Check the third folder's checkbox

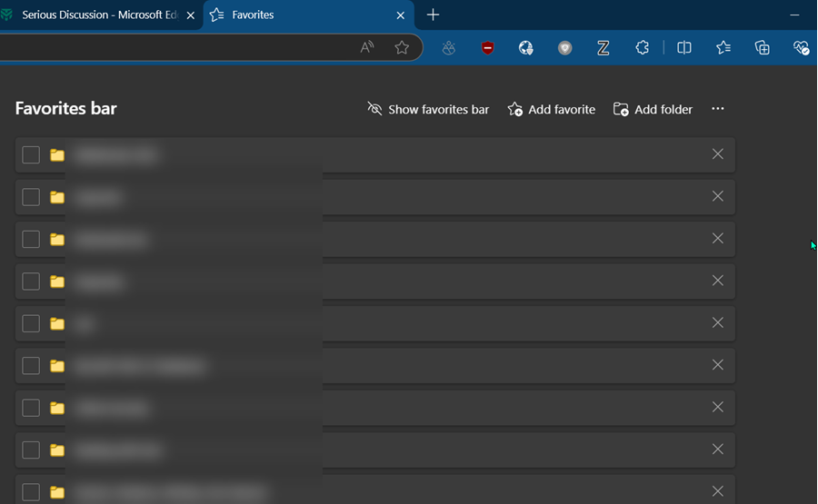31,239
